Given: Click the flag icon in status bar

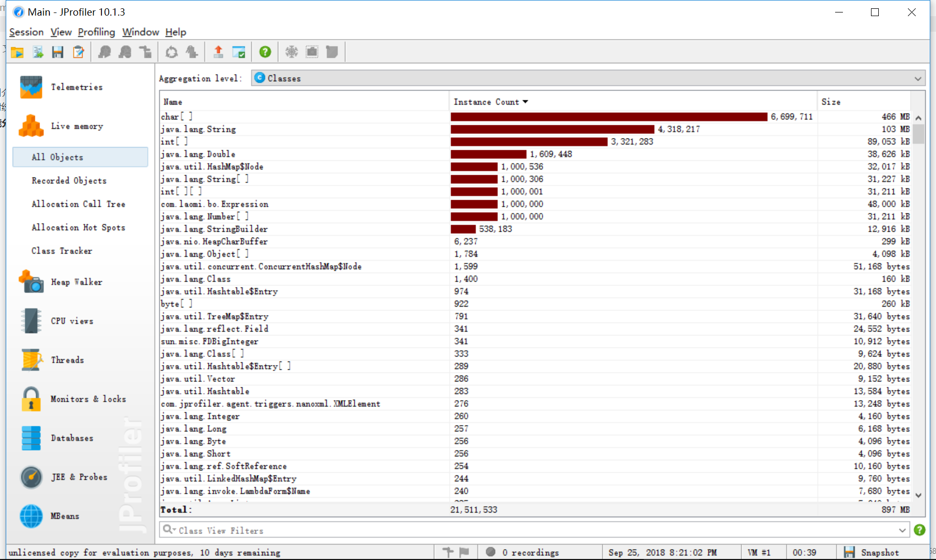Looking at the screenshot, I should coord(464,552).
